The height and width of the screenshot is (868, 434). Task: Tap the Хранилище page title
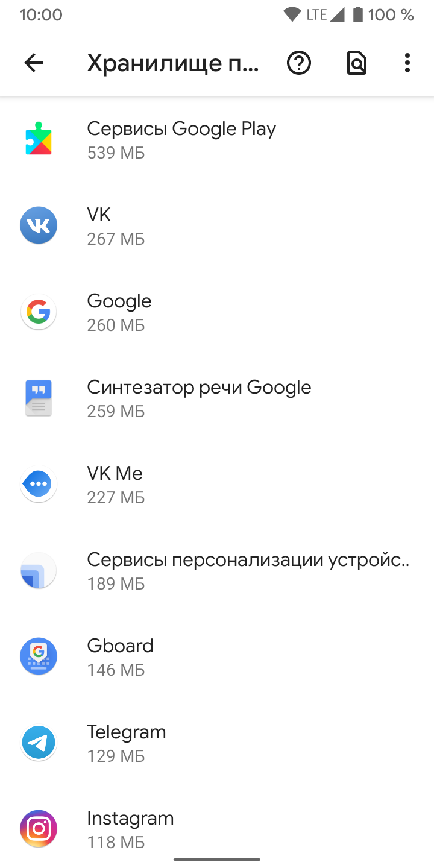pyautogui.click(x=174, y=63)
